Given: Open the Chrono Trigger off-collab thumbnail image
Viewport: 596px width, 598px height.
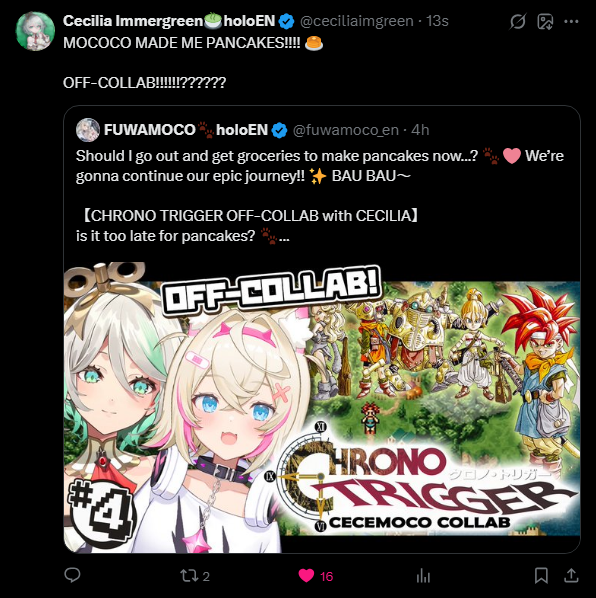Looking at the screenshot, I should [x=322, y=407].
